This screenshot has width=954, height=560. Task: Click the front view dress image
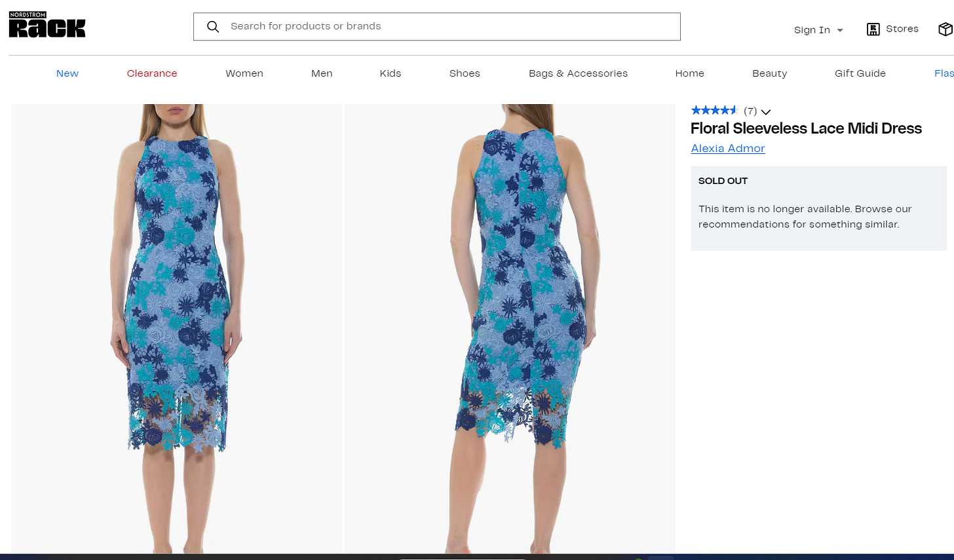pos(177,329)
